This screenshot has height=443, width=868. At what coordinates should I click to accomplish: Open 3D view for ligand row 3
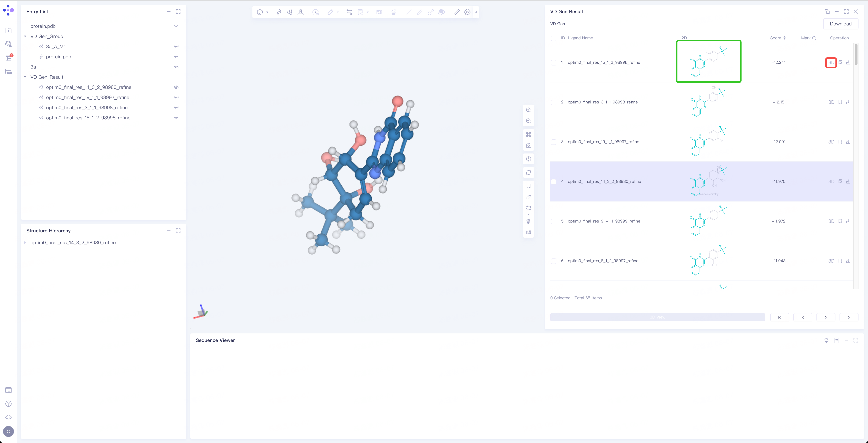coord(831,142)
